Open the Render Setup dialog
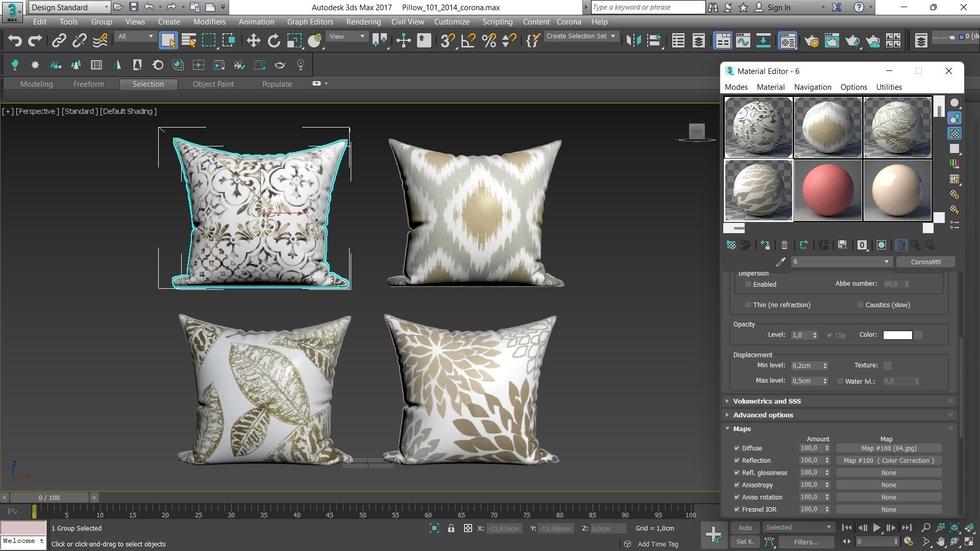Image resolution: width=980 pixels, height=551 pixels. click(x=811, y=40)
